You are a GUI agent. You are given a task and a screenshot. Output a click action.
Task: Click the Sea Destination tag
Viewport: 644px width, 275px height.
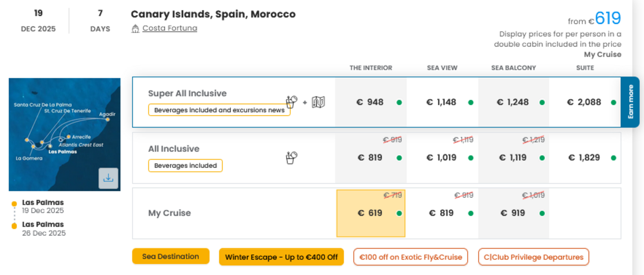(x=171, y=256)
